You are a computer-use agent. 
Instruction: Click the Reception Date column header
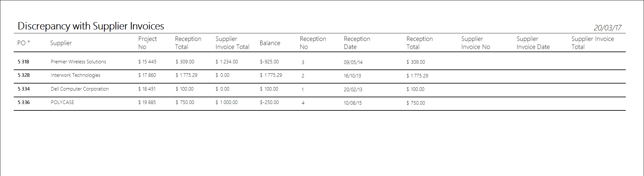tap(357, 43)
